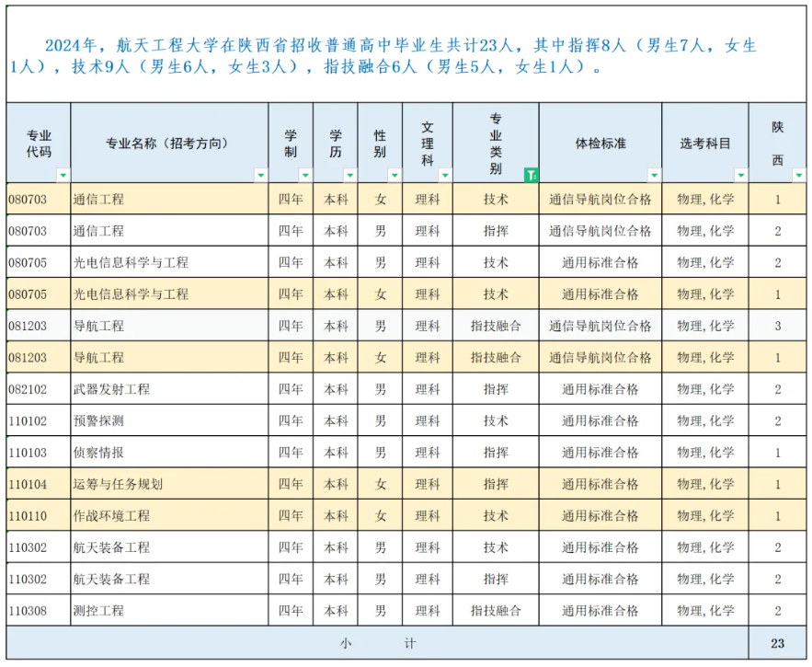Select the 运筹与任务规划 cell
812x667 pixels.
(169, 484)
